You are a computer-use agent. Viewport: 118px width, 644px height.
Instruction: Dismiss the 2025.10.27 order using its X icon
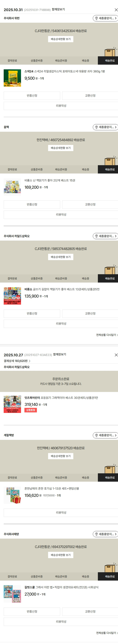[x=116, y=355]
